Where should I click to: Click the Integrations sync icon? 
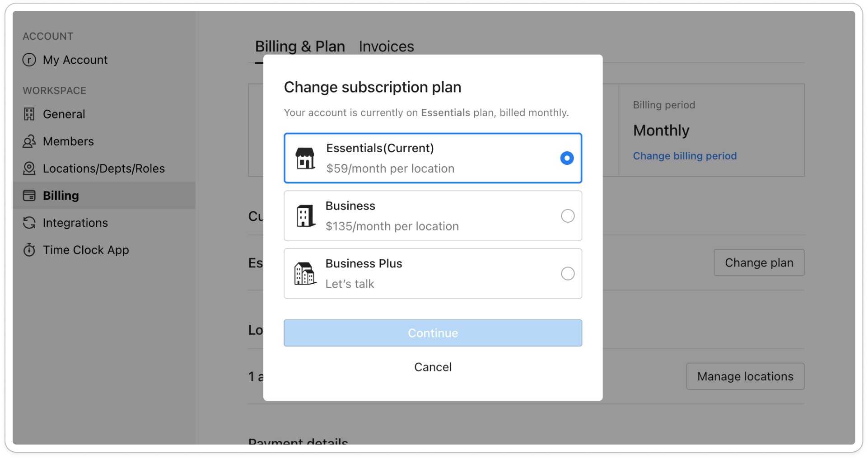pos(29,223)
